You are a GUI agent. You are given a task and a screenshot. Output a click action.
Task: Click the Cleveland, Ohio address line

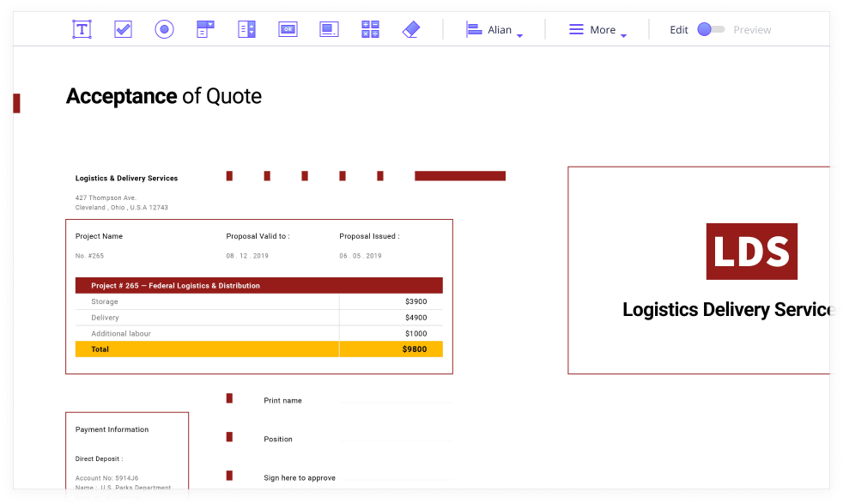click(x=122, y=208)
